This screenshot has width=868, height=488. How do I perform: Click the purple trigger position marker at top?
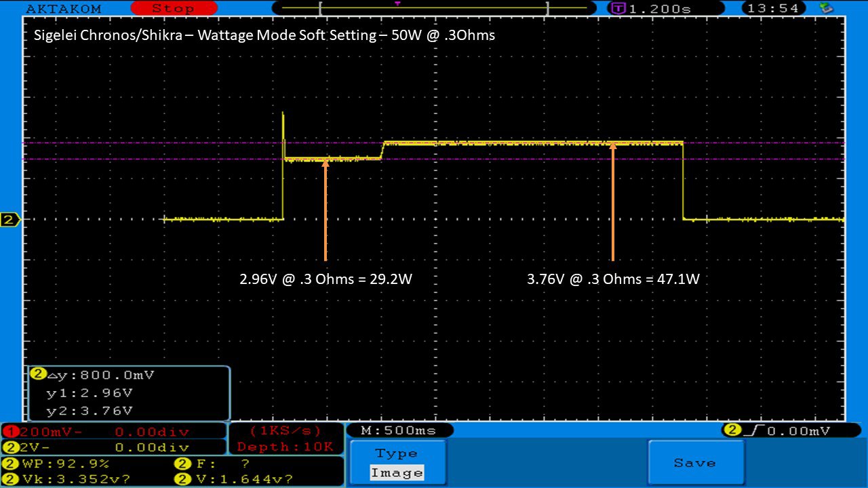click(397, 4)
